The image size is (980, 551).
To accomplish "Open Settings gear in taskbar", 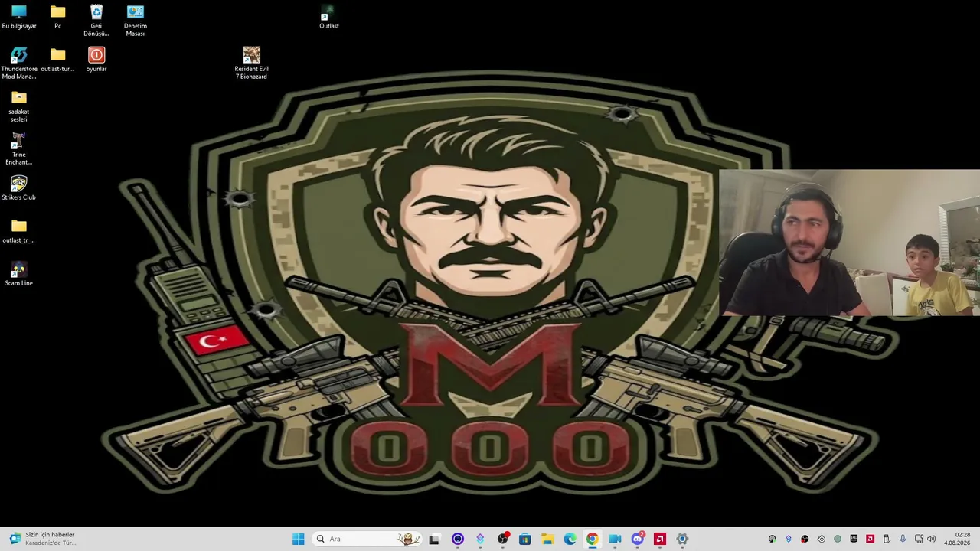I will (682, 539).
